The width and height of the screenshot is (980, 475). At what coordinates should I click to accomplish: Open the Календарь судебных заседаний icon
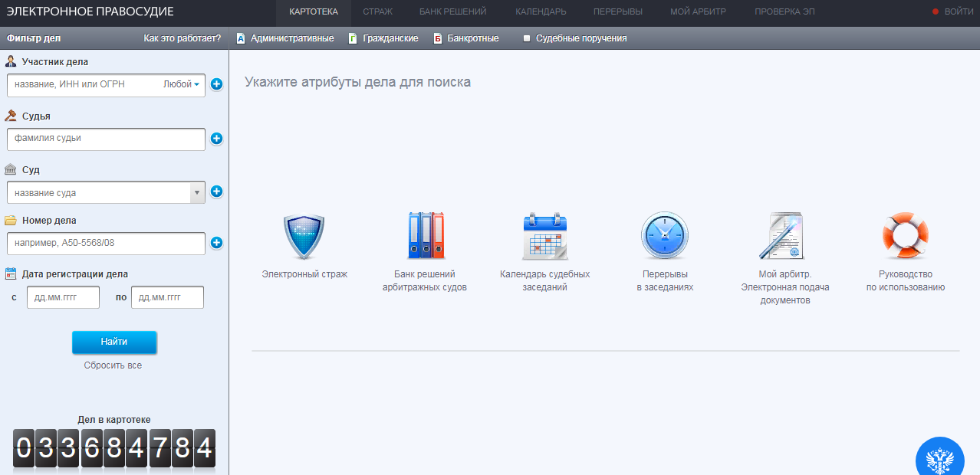coord(544,236)
